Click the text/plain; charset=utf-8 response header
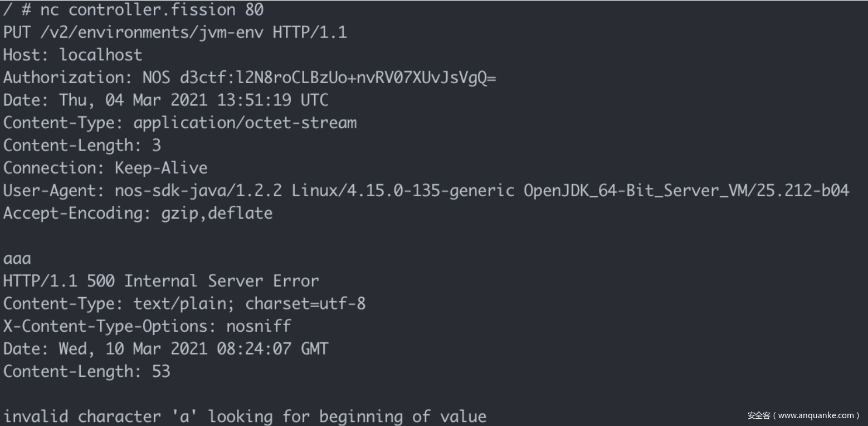This screenshot has width=868, height=426. pyautogui.click(x=250, y=304)
